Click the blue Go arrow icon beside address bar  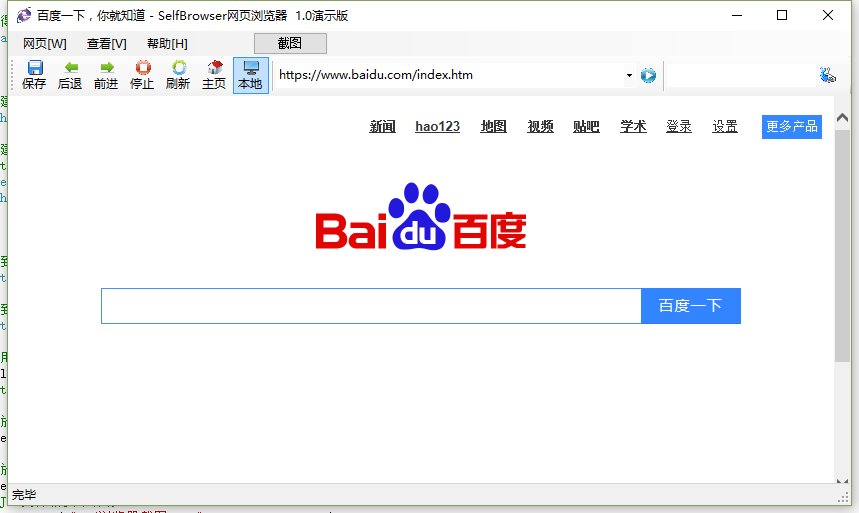tap(648, 75)
